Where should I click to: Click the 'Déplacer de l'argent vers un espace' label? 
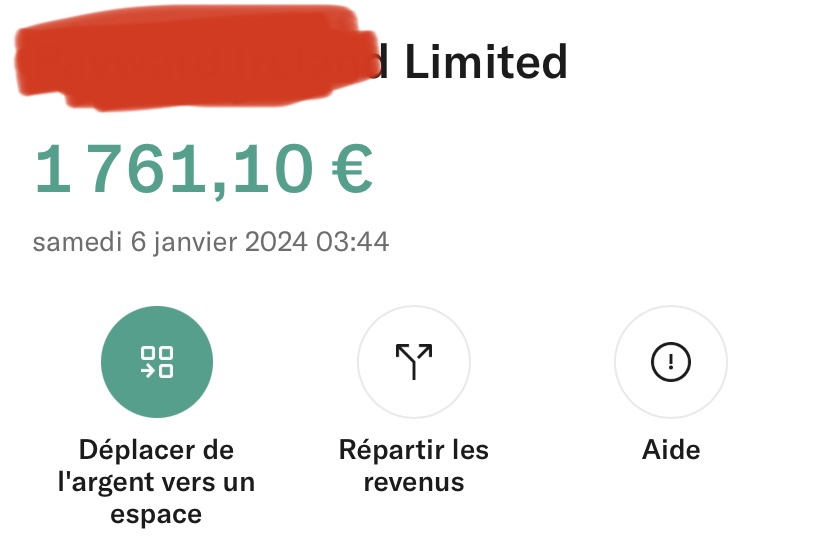157,482
